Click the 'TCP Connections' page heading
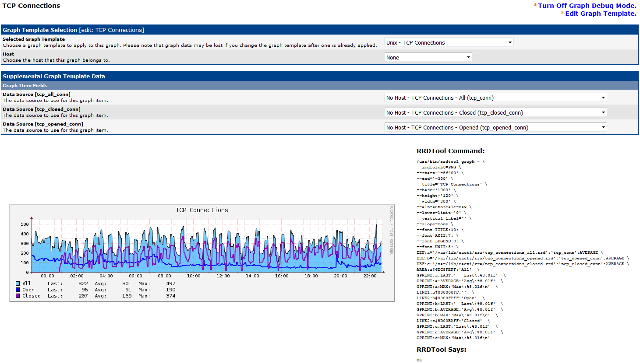Viewport: 640px width, 364px height. tap(31, 6)
